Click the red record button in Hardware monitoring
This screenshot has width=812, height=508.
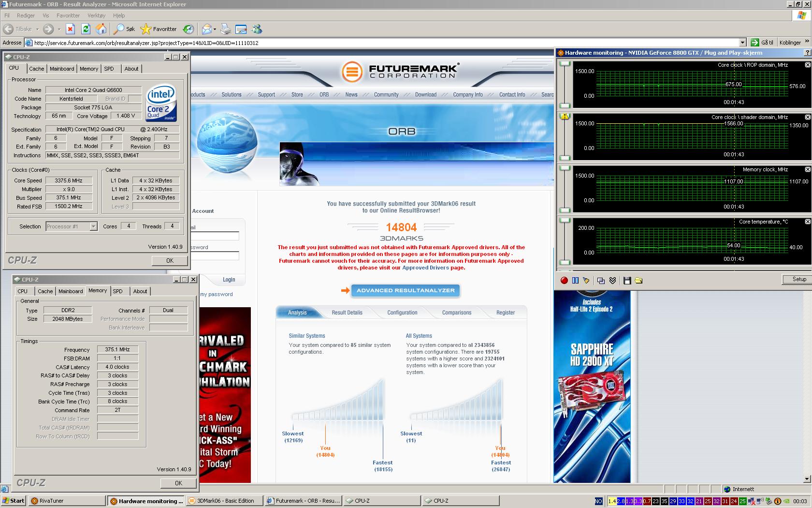(564, 280)
